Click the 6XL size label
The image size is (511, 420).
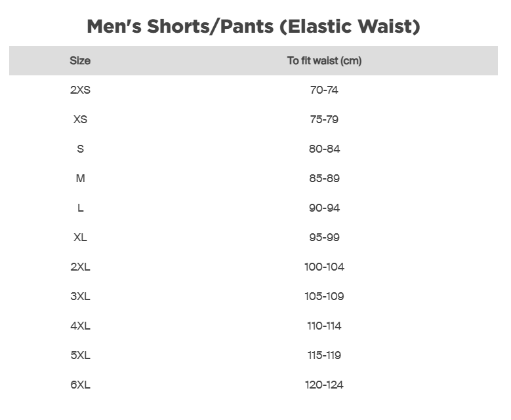80,385
